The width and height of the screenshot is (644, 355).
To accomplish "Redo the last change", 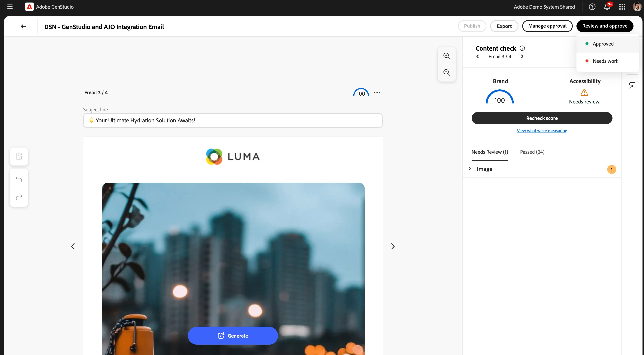I will tap(19, 197).
